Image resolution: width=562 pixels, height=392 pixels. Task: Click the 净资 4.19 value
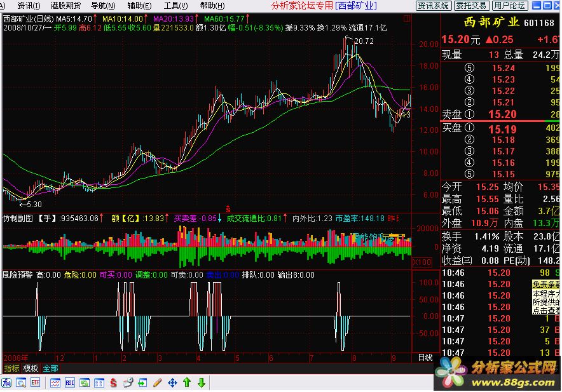click(491, 248)
